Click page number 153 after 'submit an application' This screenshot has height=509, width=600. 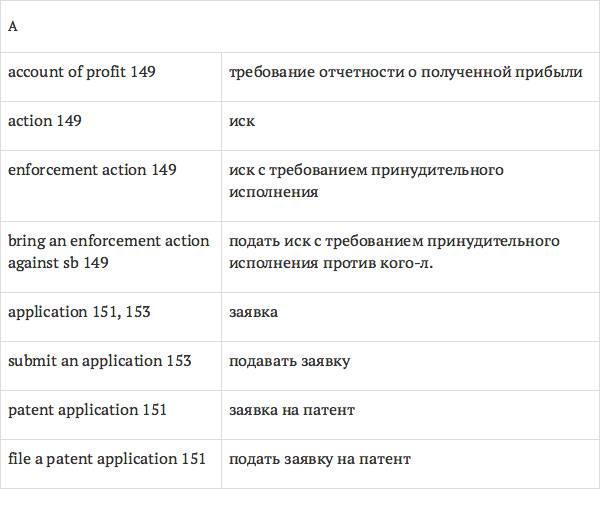point(178,361)
